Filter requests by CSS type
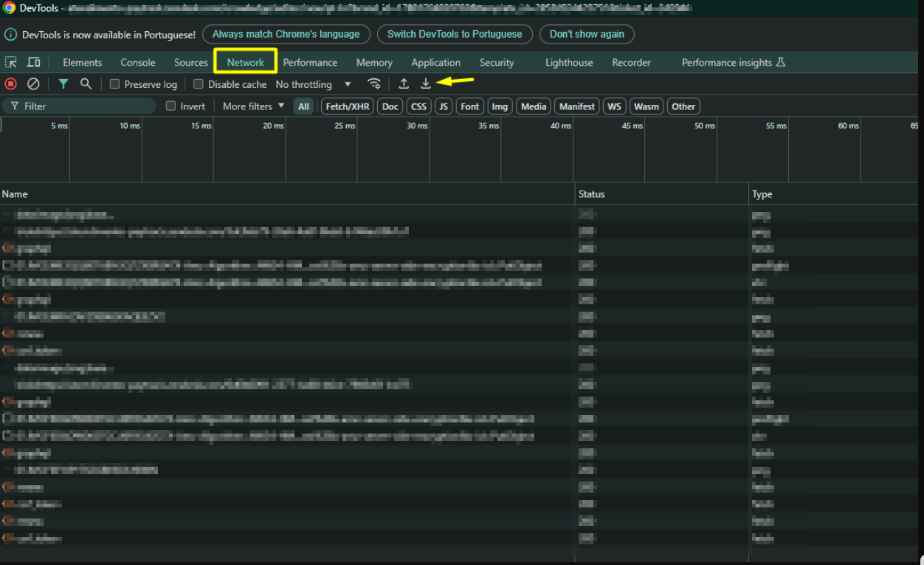The width and height of the screenshot is (924, 565). coord(419,106)
